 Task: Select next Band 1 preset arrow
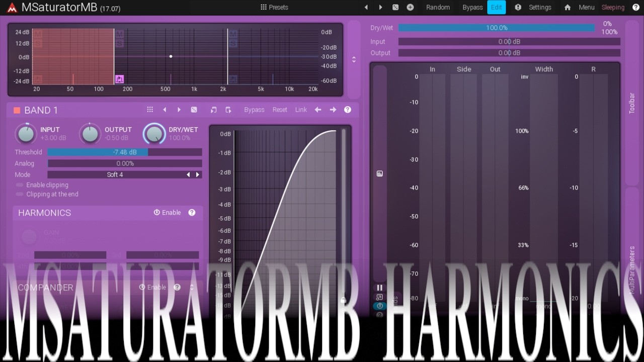(179, 110)
